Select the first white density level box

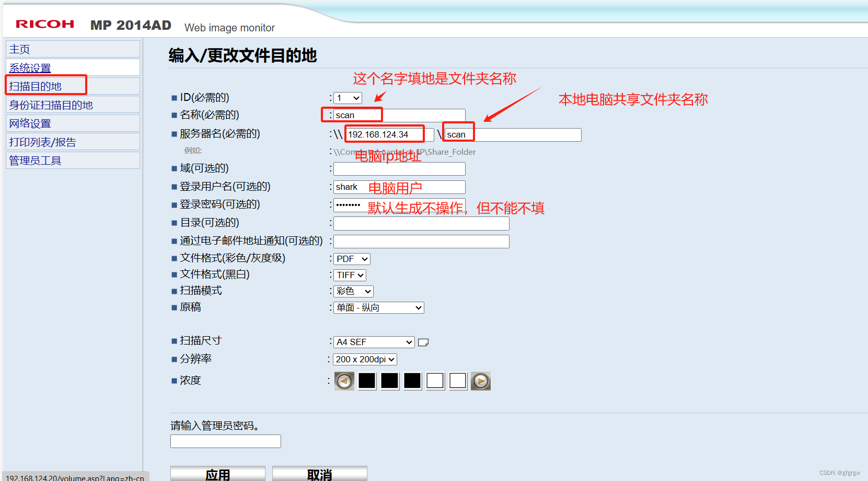click(435, 381)
